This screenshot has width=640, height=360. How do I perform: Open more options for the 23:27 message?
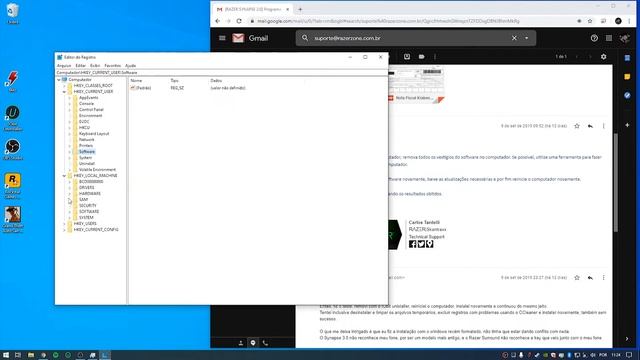[x=604, y=278]
